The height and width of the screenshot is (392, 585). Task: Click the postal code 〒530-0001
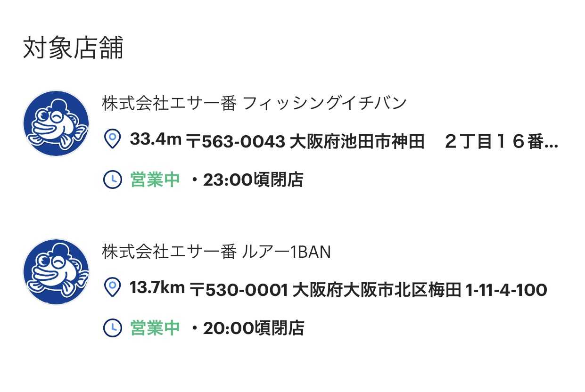[x=239, y=290]
